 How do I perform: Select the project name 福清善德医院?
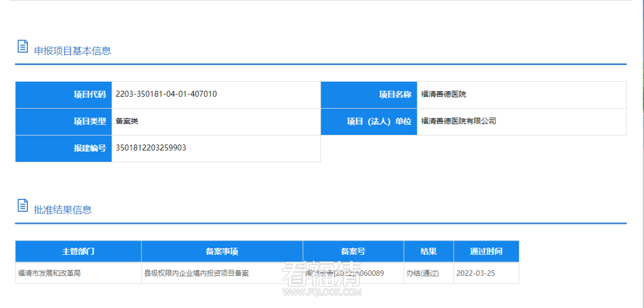444,94
